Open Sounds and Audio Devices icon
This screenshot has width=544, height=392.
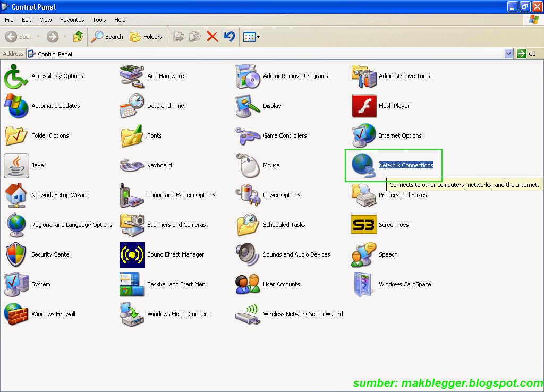coord(248,254)
